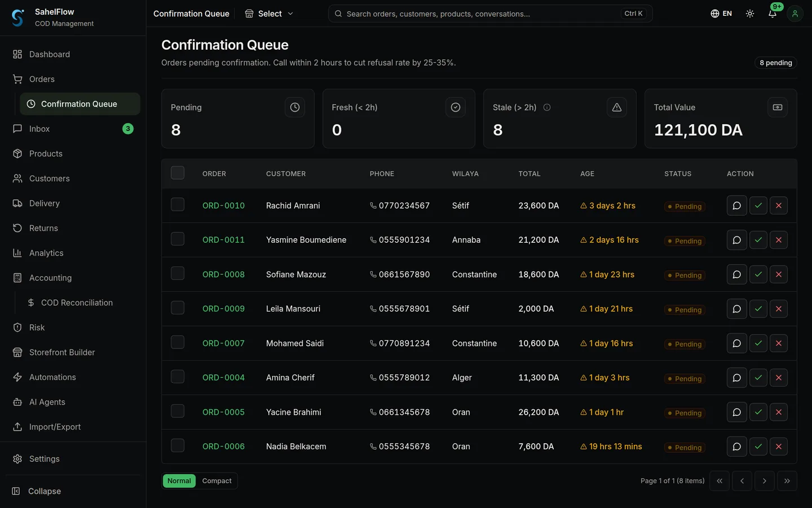812x508 pixels.
Task: Open chat for Mohamed Saidi's order
Action: pyautogui.click(x=736, y=344)
